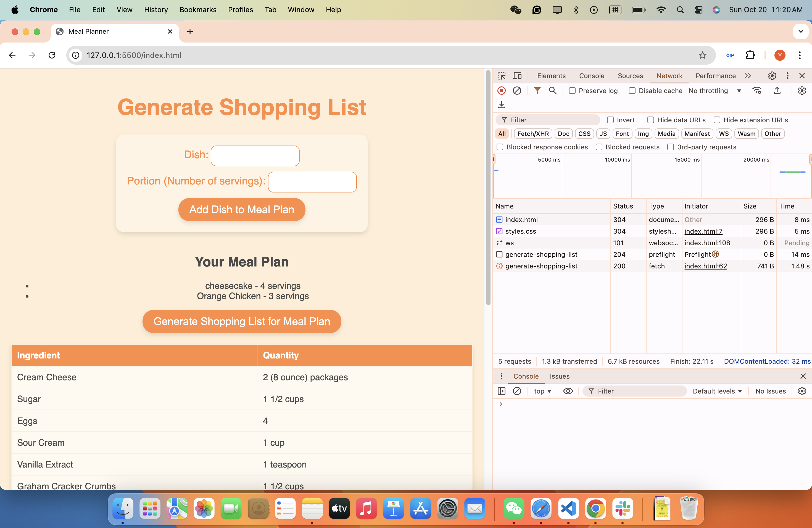Focus the Dish input field
The width and height of the screenshot is (812, 528).
tap(255, 156)
